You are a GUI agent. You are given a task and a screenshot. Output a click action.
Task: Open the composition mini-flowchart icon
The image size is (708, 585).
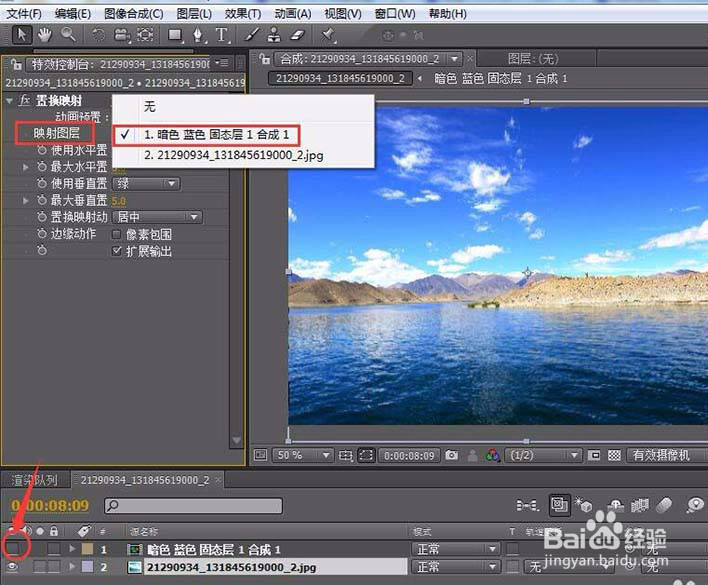(x=527, y=505)
